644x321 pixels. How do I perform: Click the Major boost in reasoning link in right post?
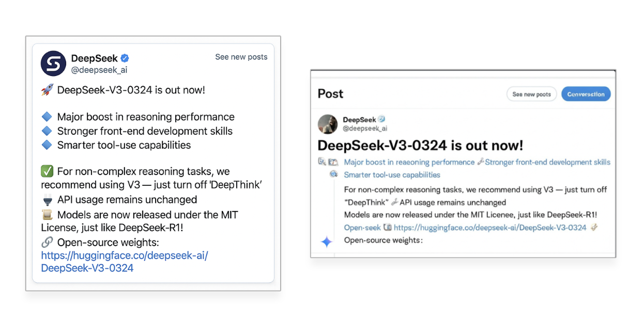click(x=409, y=162)
